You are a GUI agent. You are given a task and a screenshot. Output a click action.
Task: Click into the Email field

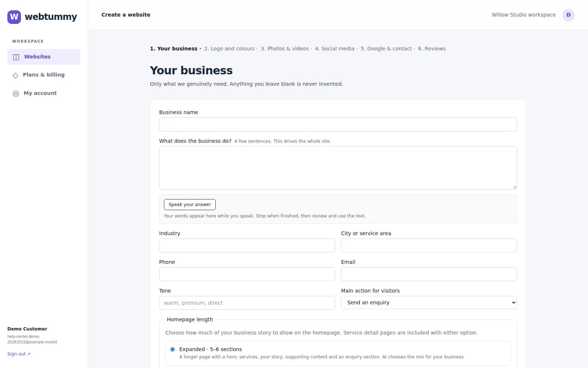[429, 274]
